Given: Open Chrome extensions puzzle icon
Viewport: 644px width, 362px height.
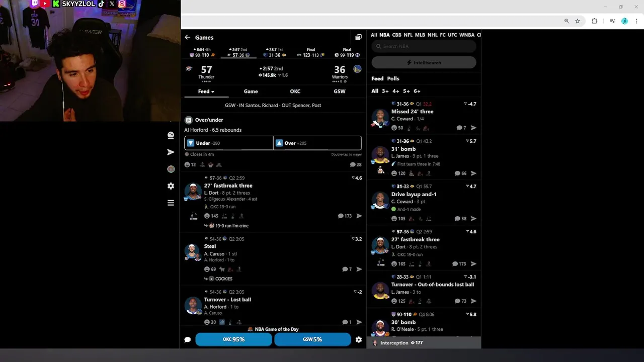Looking at the screenshot, I should coord(595,21).
